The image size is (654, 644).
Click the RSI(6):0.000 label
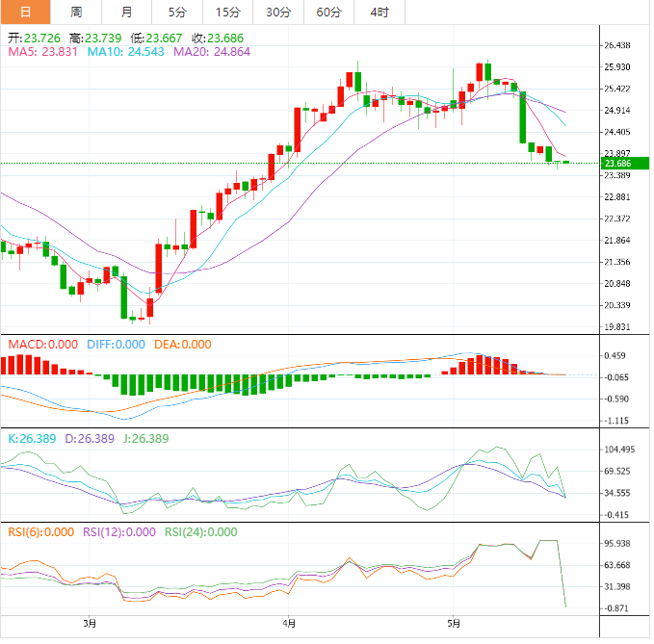pos(41,532)
